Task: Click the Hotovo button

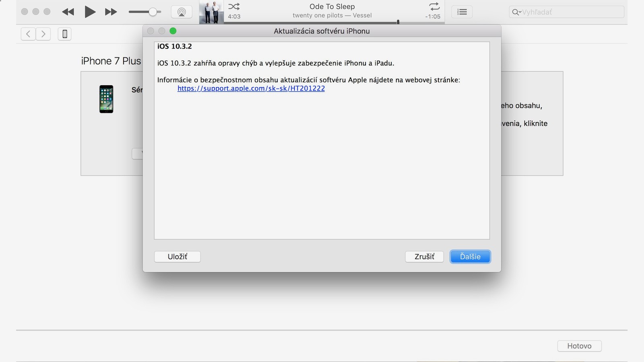Action: point(579,346)
